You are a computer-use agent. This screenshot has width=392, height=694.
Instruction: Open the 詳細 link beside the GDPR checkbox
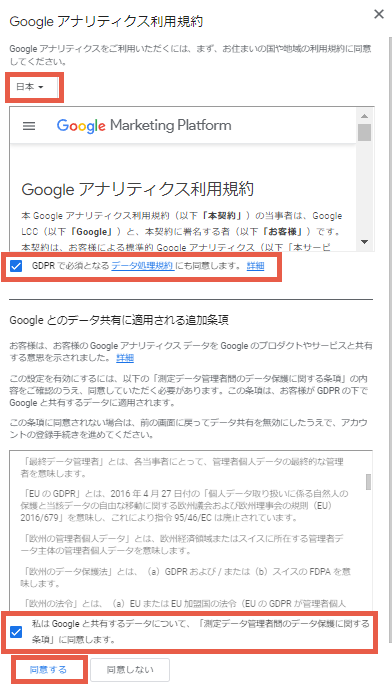(x=255, y=266)
